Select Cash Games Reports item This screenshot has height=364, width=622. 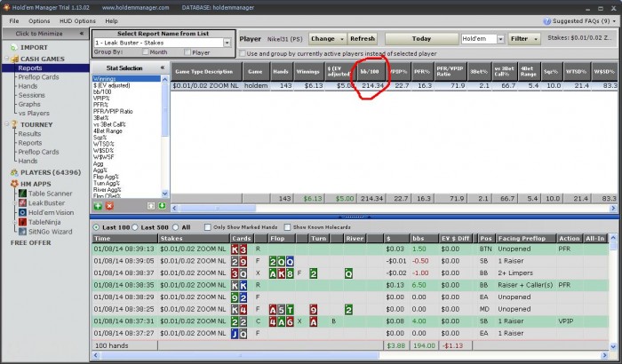coord(29,68)
